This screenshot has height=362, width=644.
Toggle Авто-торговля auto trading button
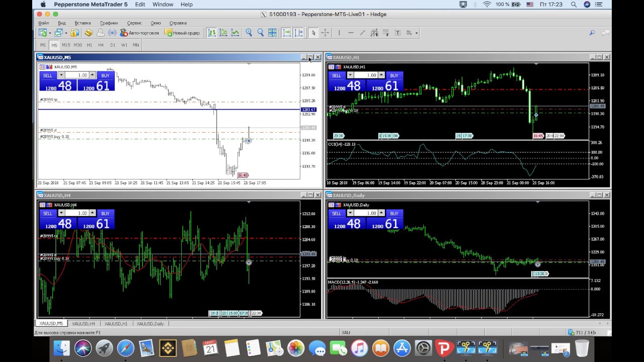[139, 33]
